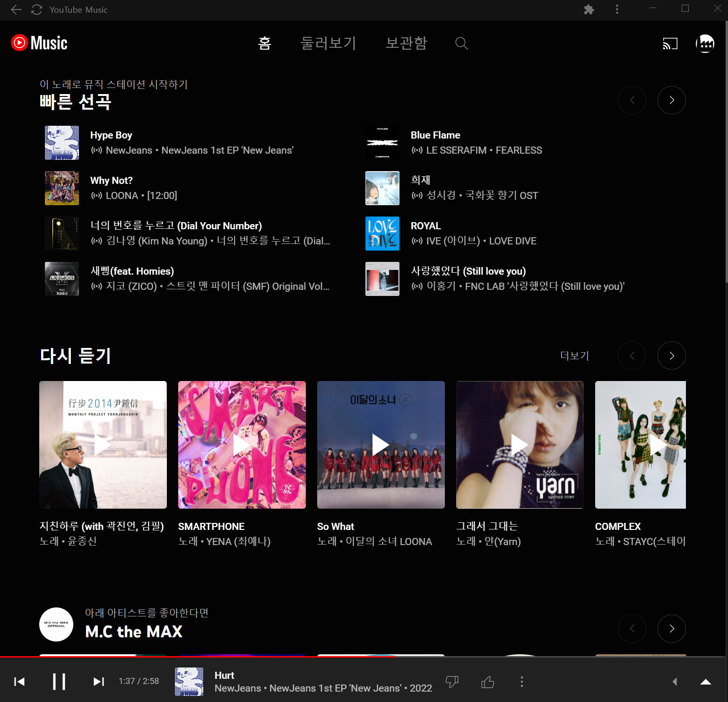The height and width of the screenshot is (702, 728).
Task: Show next items in M.C the MAX section
Action: (672, 629)
